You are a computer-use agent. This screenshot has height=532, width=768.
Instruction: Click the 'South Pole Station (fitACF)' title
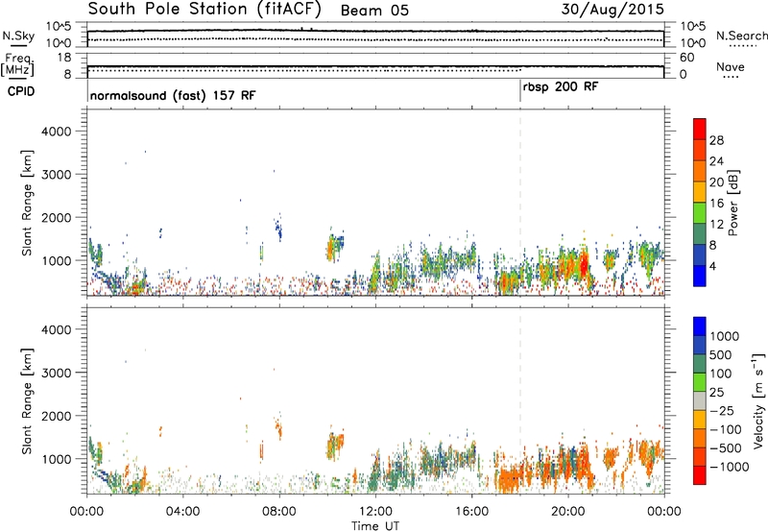tap(204, 10)
